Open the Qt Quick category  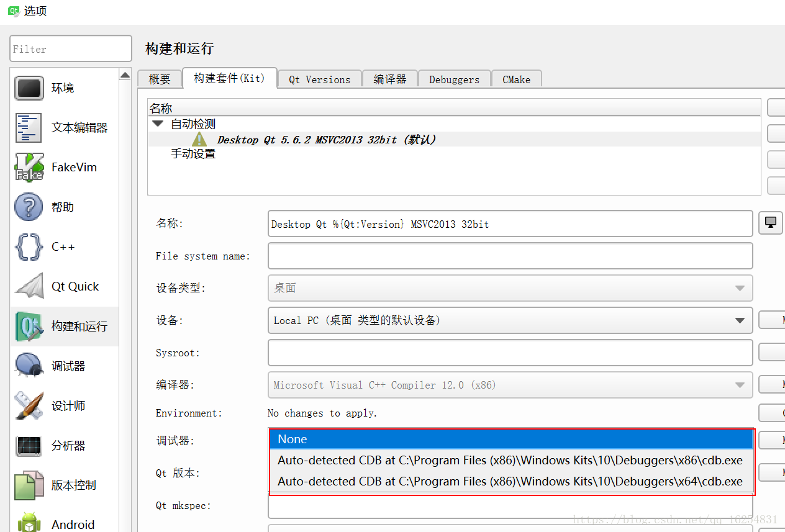[x=64, y=287]
